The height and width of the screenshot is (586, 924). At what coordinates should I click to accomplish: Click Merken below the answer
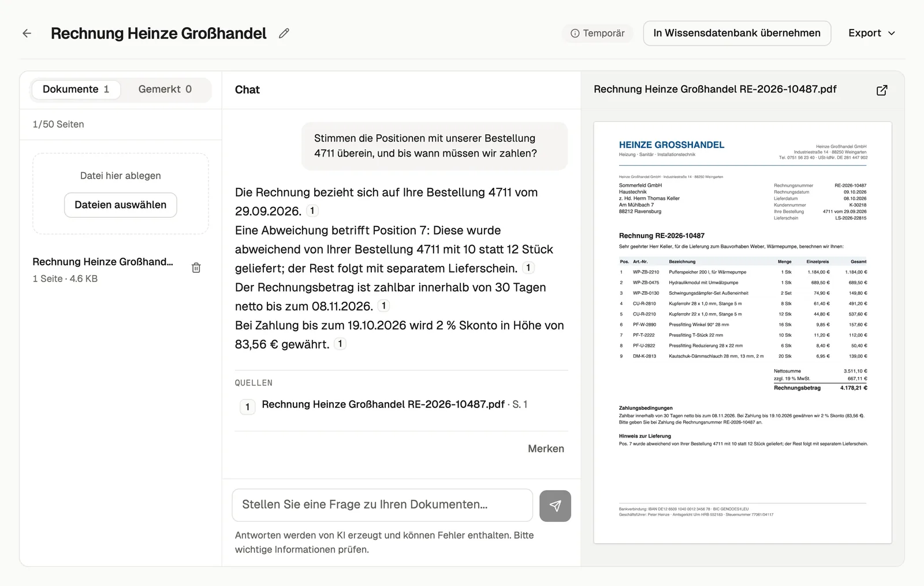click(546, 448)
